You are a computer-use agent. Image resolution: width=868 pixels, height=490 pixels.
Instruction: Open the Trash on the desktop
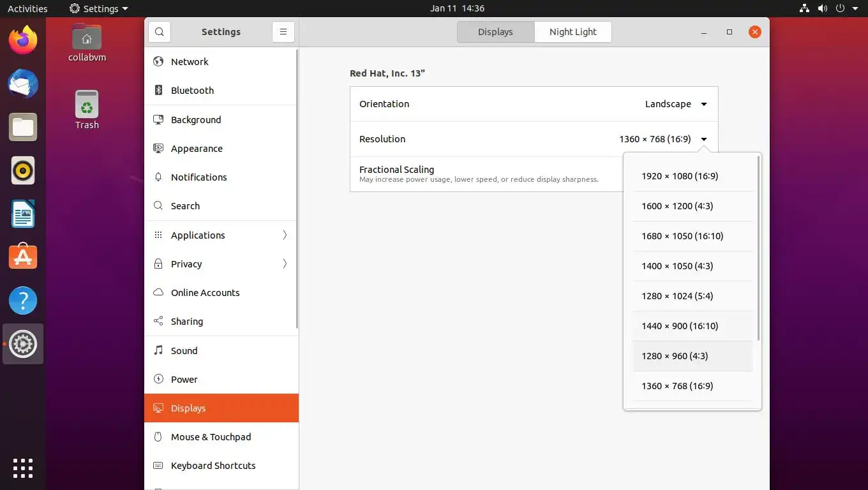pyautogui.click(x=87, y=110)
